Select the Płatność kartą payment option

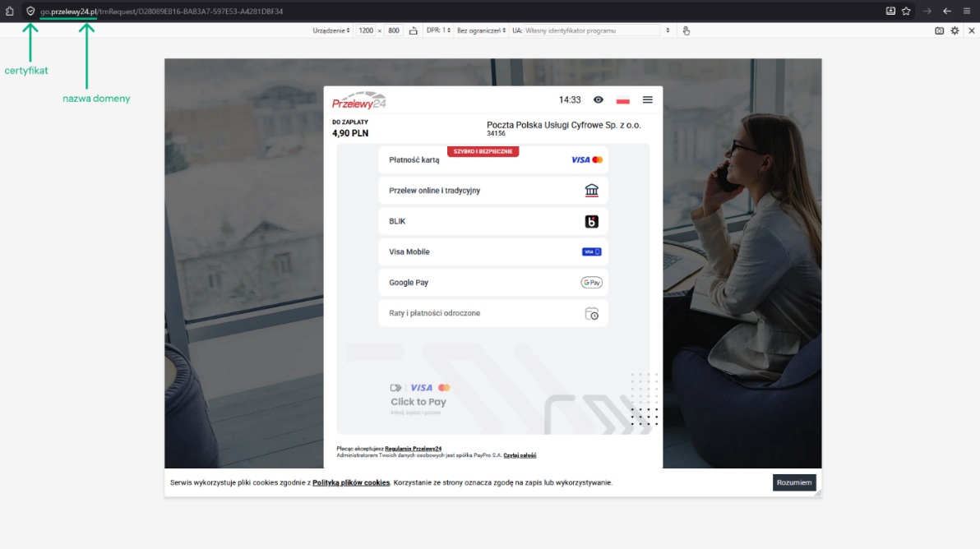pos(493,160)
